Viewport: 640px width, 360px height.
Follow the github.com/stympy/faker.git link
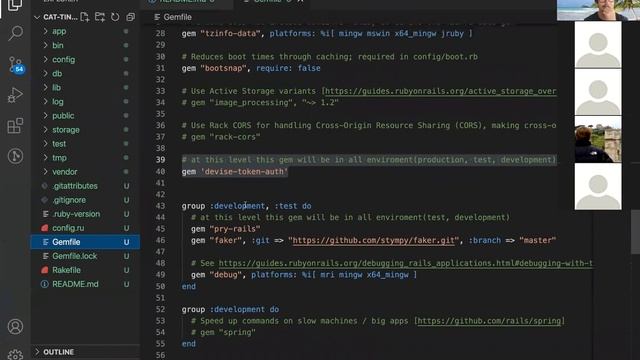point(373,240)
